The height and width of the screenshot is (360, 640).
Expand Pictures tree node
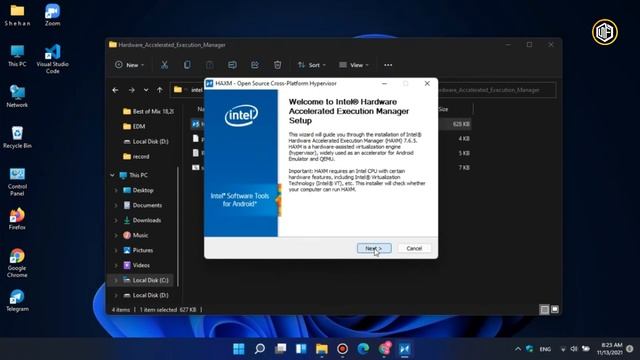point(116,250)
